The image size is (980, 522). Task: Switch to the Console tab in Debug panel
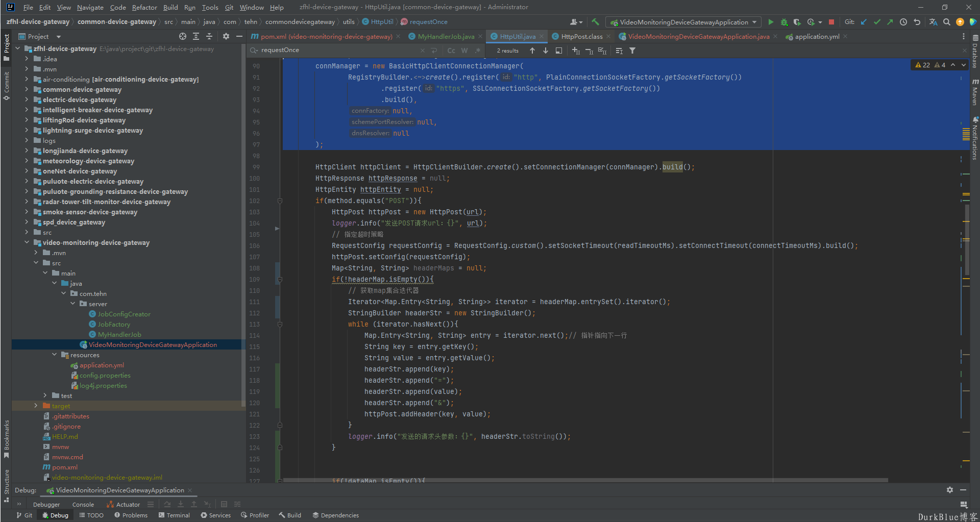pyautogui.click(x=83, y=504)
